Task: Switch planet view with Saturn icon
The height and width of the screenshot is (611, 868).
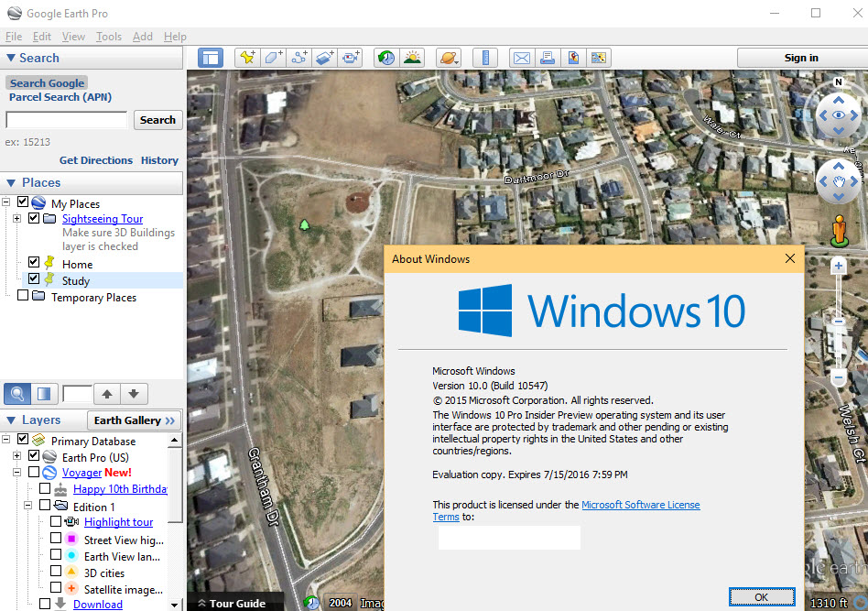Action: (449, 58)
